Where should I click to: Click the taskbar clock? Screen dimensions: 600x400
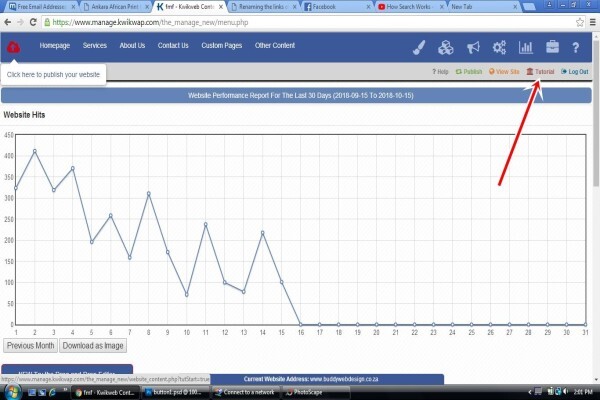coord(583,392)
